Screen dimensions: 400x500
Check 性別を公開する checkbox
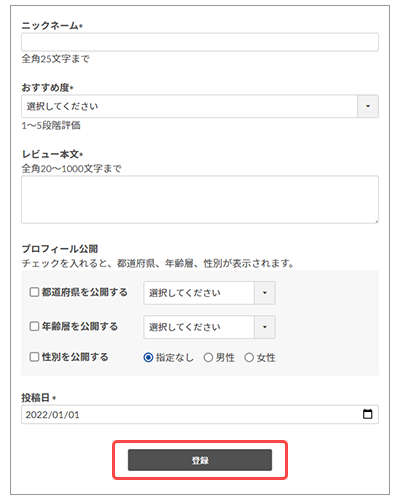pyautogui.click(x=34, y=357)
